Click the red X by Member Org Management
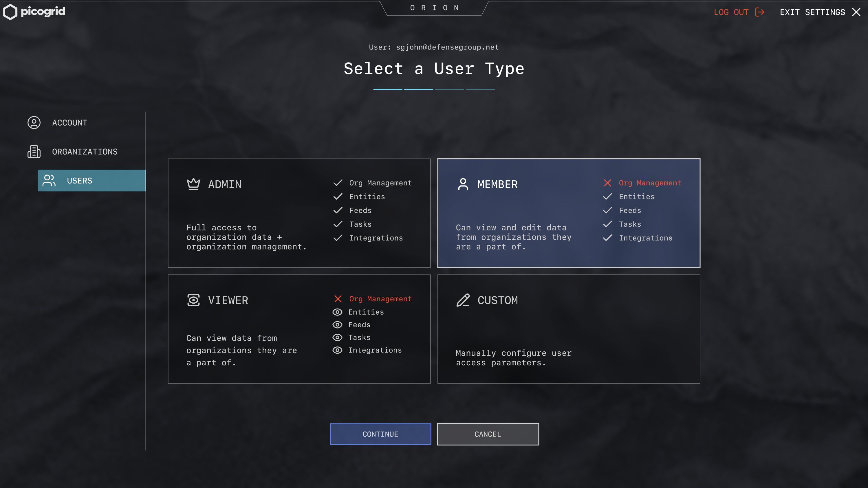Image resolution: width=868 pixels, height=488 pixels. 607,183
